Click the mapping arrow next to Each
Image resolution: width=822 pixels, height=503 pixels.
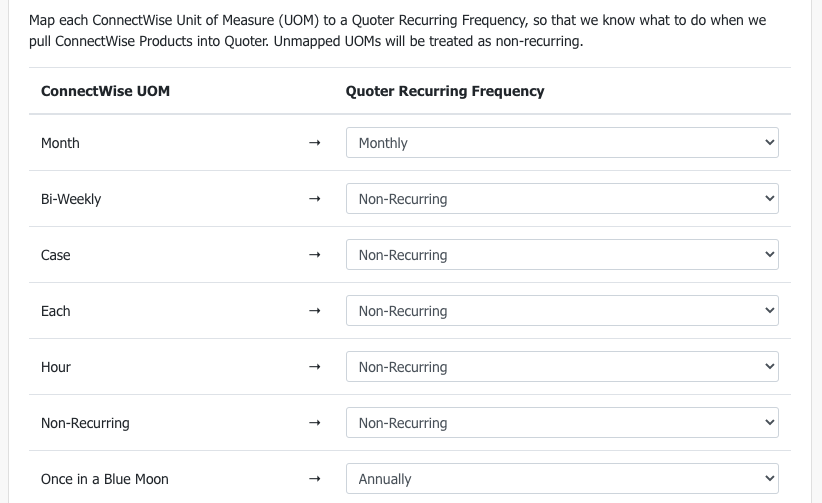[x=315, y=311]
